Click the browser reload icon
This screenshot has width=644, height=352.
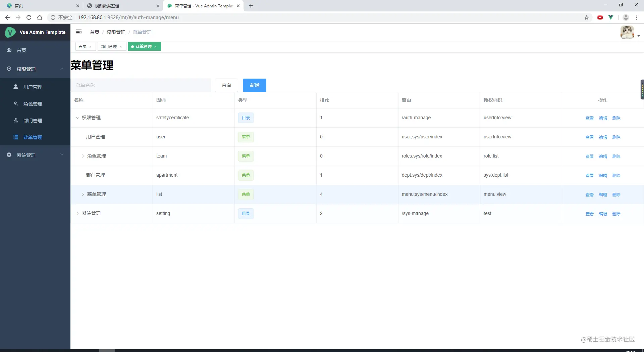(29, 17)
